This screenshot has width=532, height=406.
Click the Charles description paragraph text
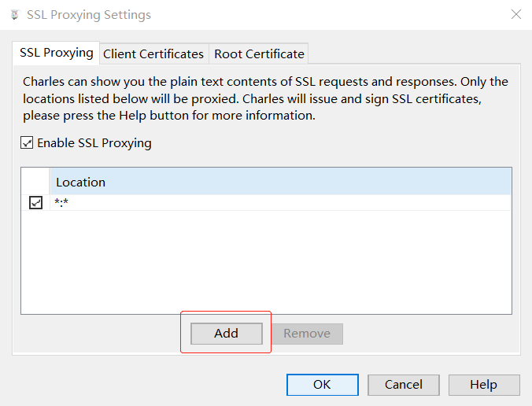[x=265, y=98]
